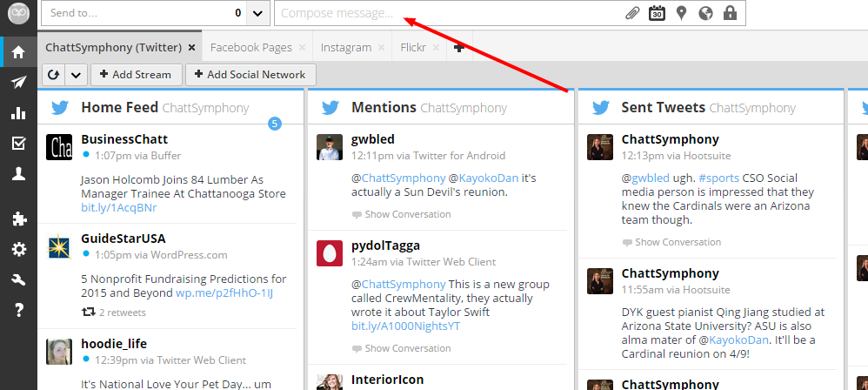Click the paperclip attach file icon
The height and width of the screenshot is (390, 868).
point(632,13)
